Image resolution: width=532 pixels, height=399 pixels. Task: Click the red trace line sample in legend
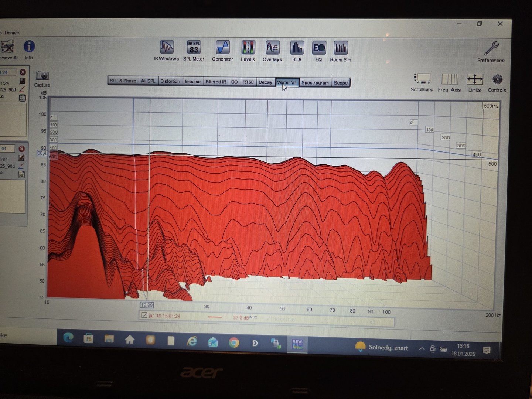tap(215, 317)
